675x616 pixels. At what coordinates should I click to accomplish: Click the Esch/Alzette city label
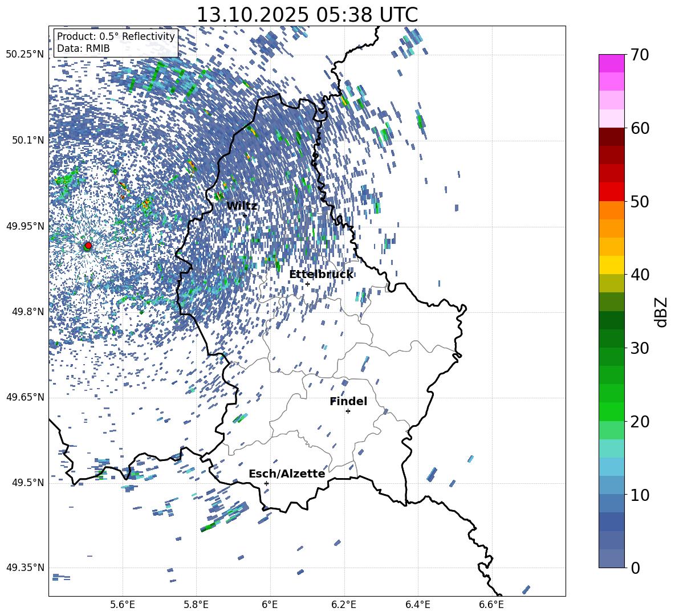coord(287,474)
